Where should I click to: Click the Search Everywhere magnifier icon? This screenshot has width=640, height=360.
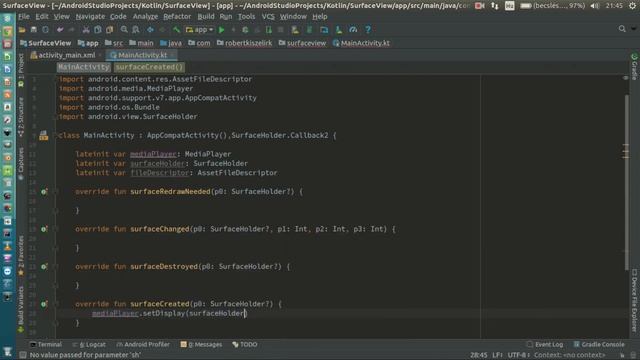[622, 29]
